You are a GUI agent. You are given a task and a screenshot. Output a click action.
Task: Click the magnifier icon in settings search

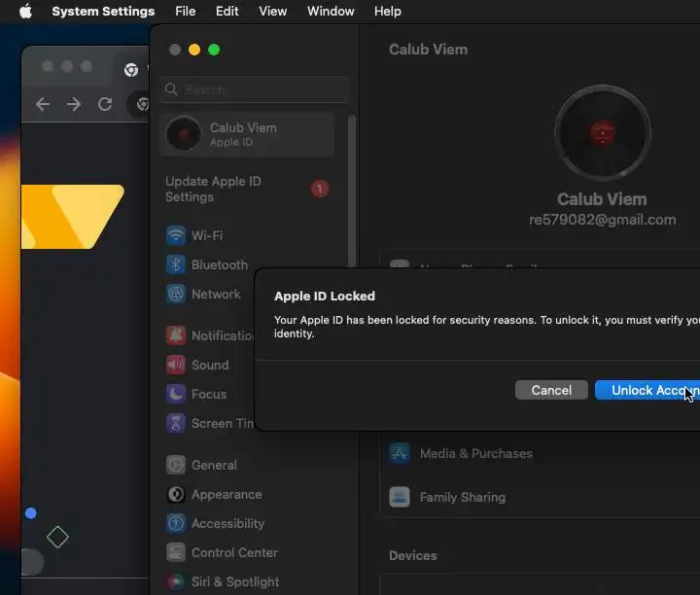point(171,89)
